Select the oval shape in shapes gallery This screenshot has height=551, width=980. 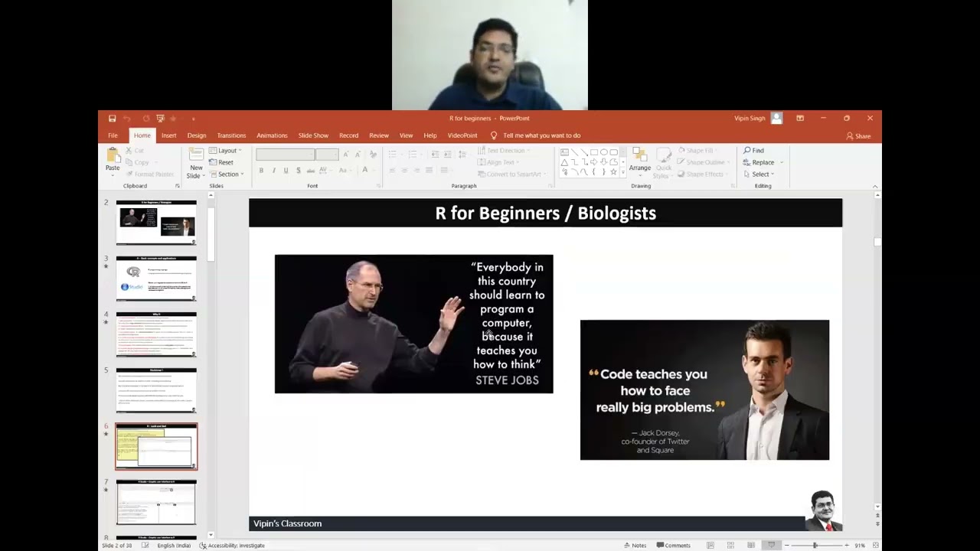tap(604, 152)
